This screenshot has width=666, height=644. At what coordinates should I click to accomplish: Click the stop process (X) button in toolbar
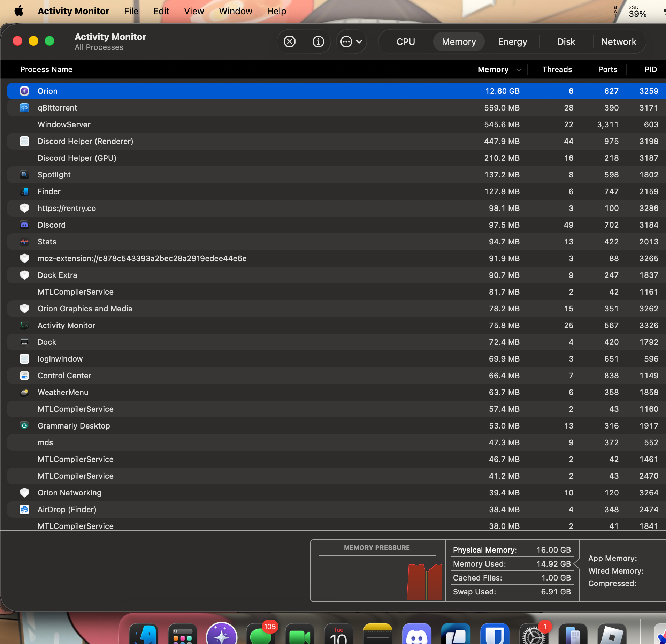(x=289, y=41)
